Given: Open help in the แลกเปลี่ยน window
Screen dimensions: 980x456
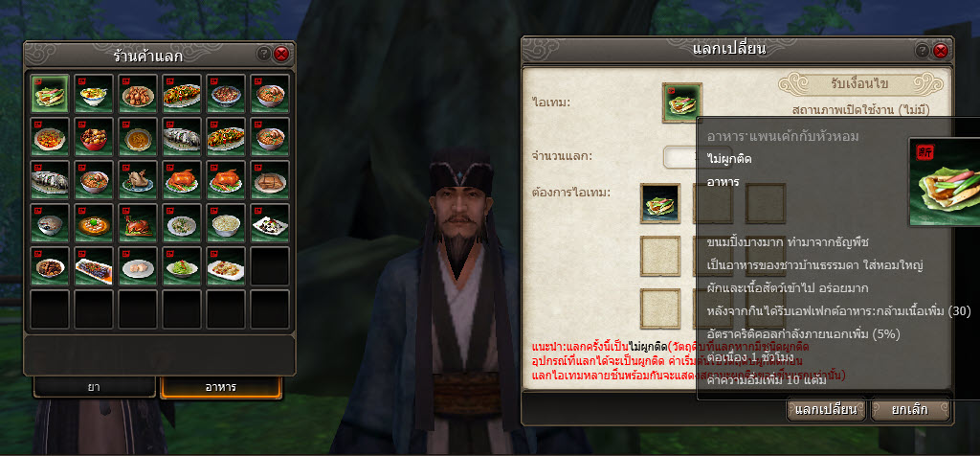Looking at the screenshot, I should click(x=923, y=50).
